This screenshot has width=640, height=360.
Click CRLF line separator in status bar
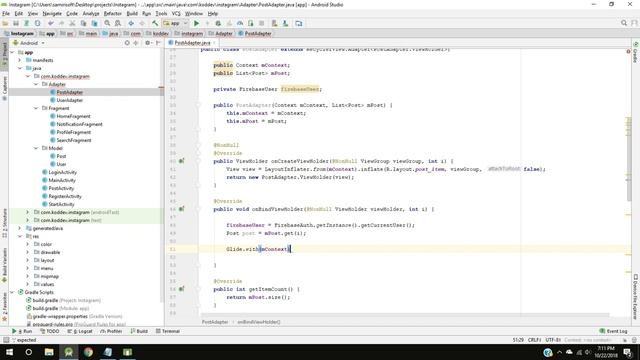tap(534, 340)
